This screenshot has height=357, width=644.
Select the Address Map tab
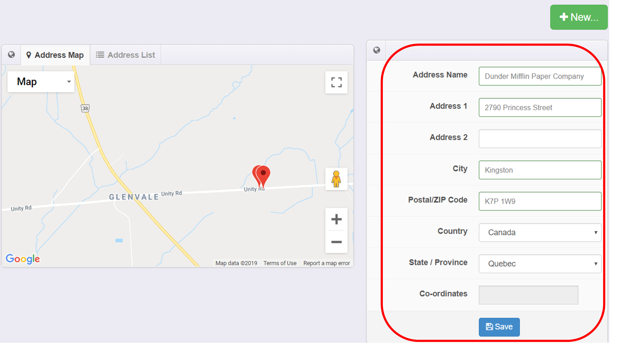(x=55, y=55)
